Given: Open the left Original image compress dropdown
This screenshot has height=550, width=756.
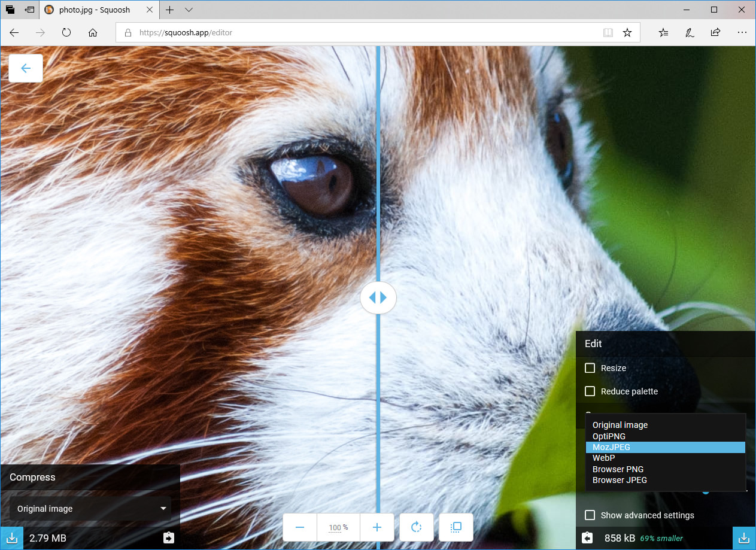Looking at the screenshot, I should 90,509.
